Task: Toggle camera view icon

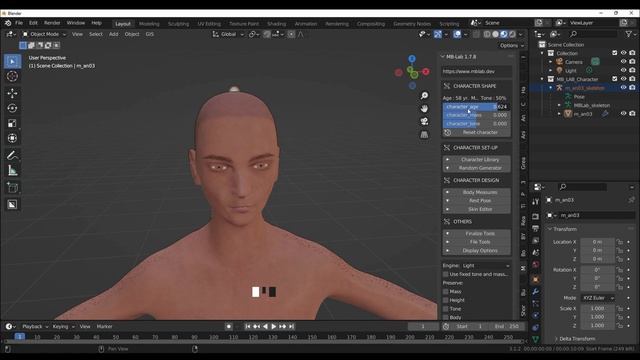Action: point(424,122)
